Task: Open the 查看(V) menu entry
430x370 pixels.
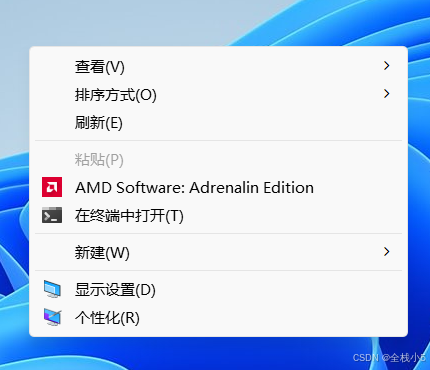Action: (x=218, y=66)
